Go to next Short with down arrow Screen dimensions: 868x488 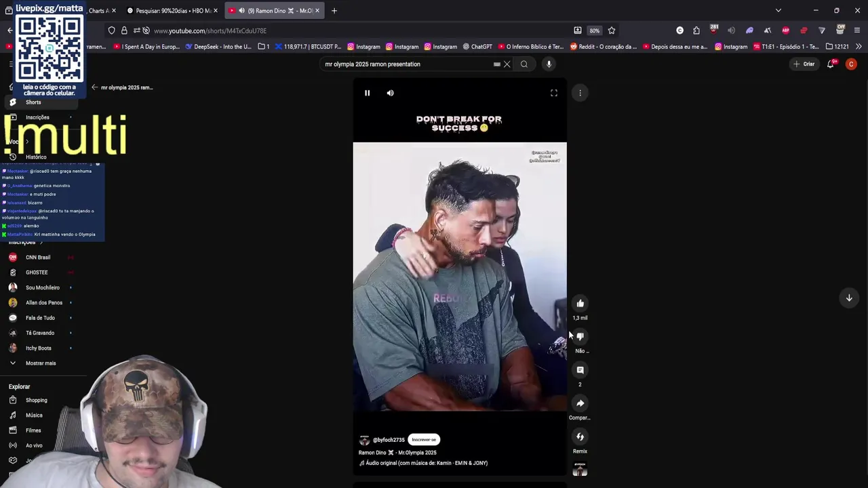pos(849,298)
